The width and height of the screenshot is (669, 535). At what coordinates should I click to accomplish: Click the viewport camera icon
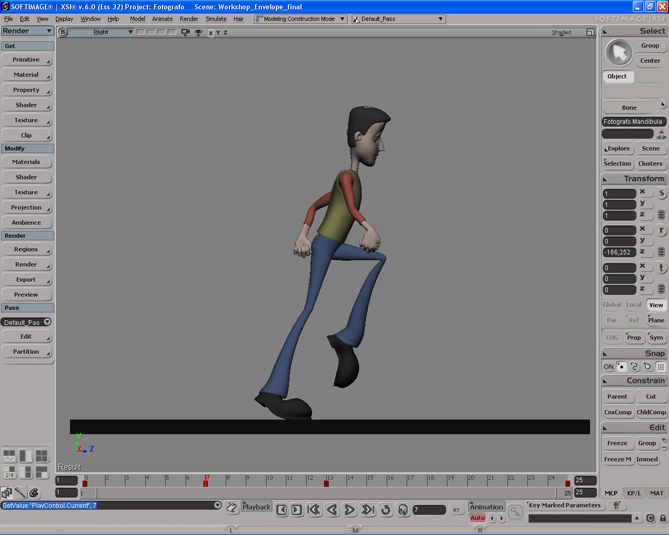click(185, 32)
